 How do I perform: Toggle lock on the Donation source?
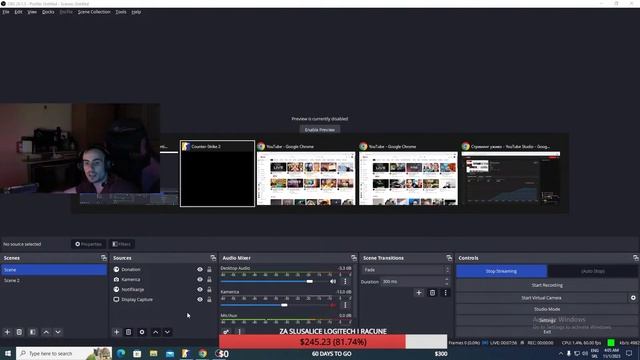tap(209, 269)
